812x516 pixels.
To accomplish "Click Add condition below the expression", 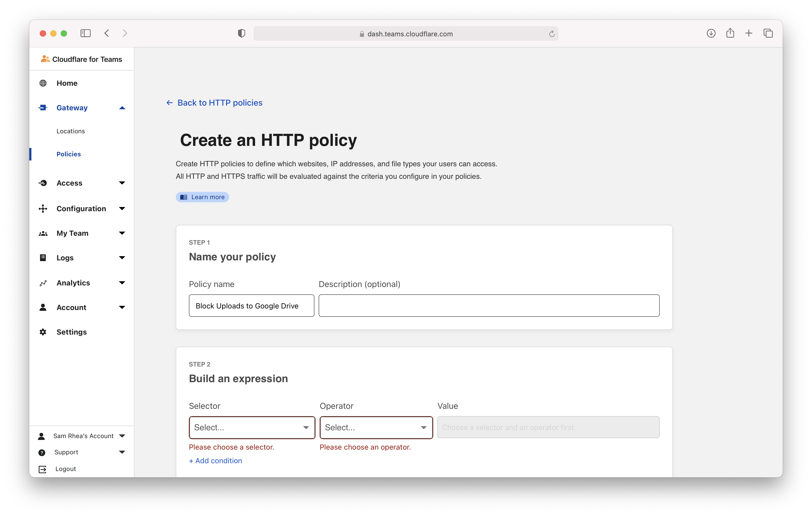I will pyautogui.click(x=215, y=461).
